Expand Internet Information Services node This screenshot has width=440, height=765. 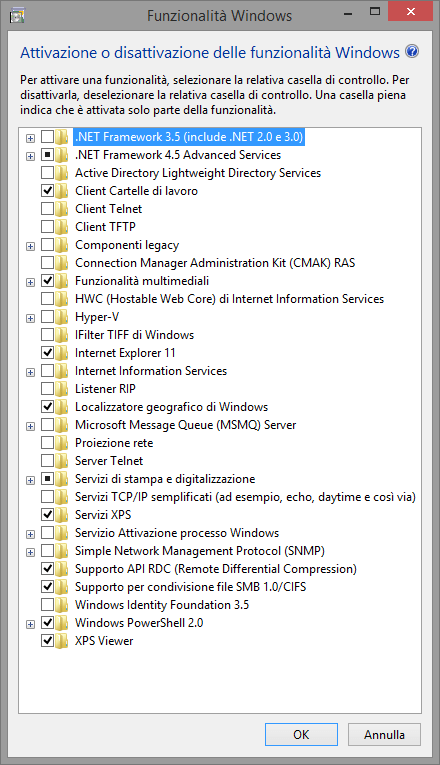coord(30,373)
